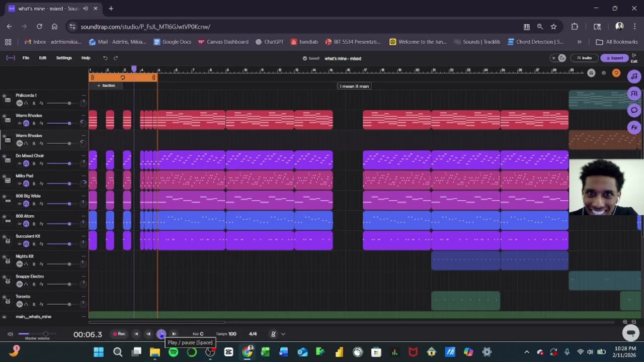644x362 pixels.
Task: Toggle solo on first Warm Rhodes track
Action: [x=26, y=123]
